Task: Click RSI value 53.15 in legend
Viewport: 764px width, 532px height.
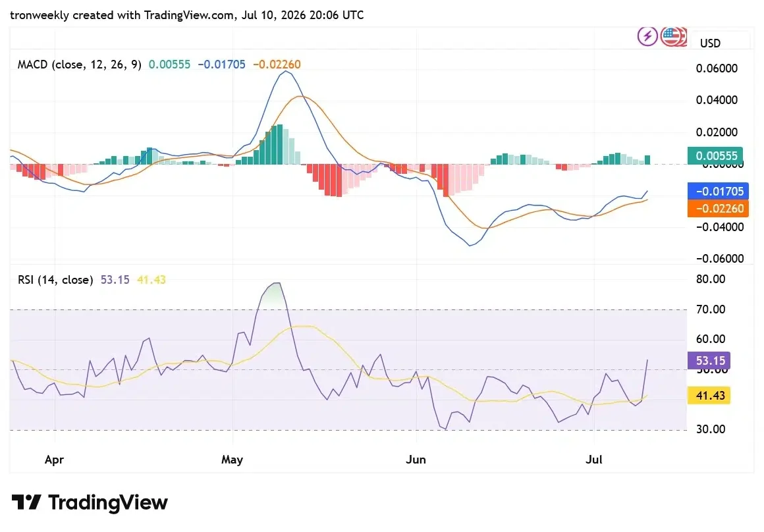Action: (115, 280)
